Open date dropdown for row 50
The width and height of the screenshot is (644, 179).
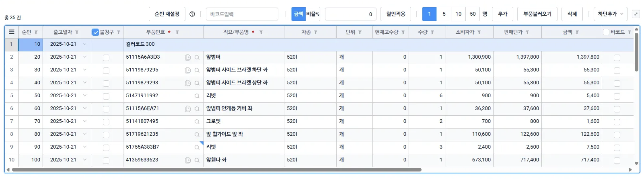coord(85,96)
